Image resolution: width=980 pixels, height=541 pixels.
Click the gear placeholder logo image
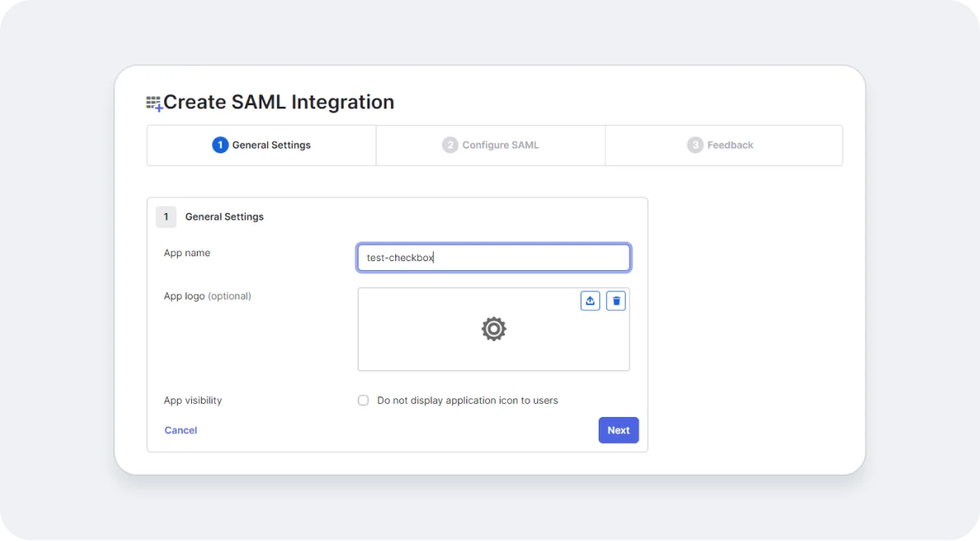(493, 329)
